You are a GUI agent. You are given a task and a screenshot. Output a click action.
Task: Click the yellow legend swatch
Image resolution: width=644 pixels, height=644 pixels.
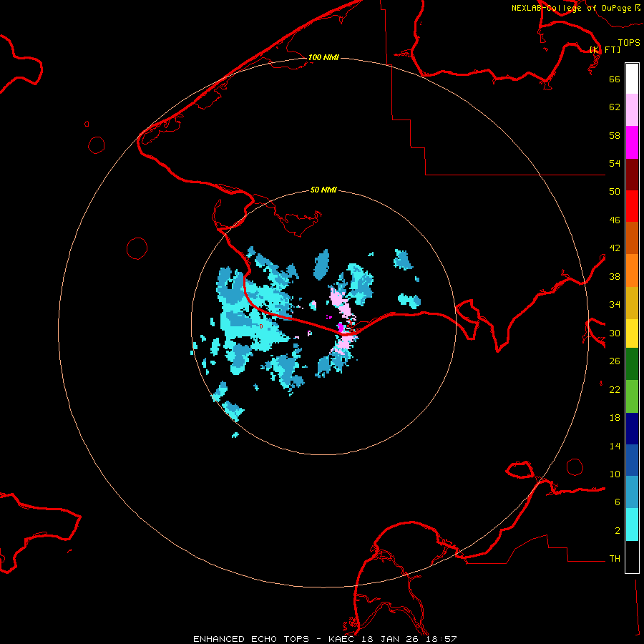coord(632,333)
